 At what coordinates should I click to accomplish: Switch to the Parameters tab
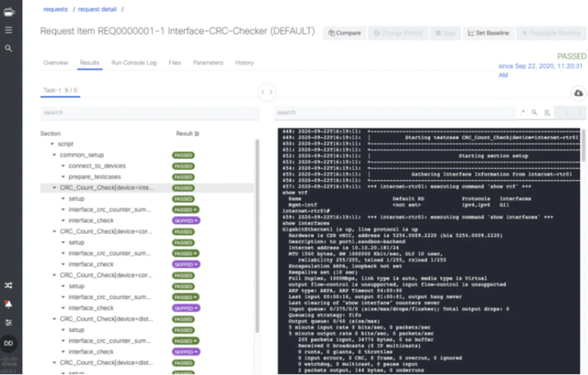tap(208, 63)
